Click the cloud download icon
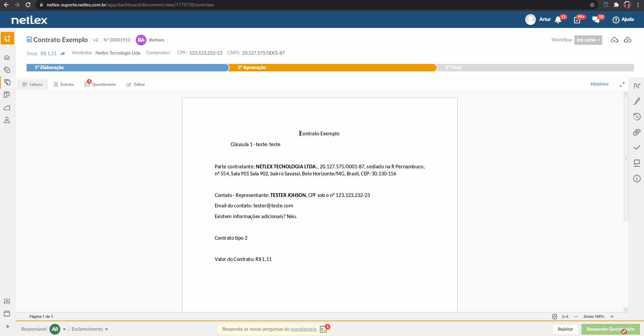The image size is (644, 336). [x=628, y=40]
